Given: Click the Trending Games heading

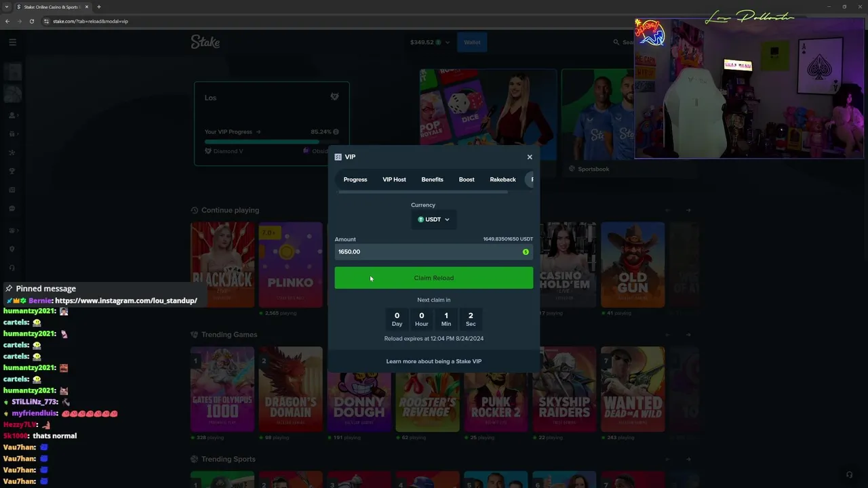Looking at the screenshot, I should click(229, 335).
